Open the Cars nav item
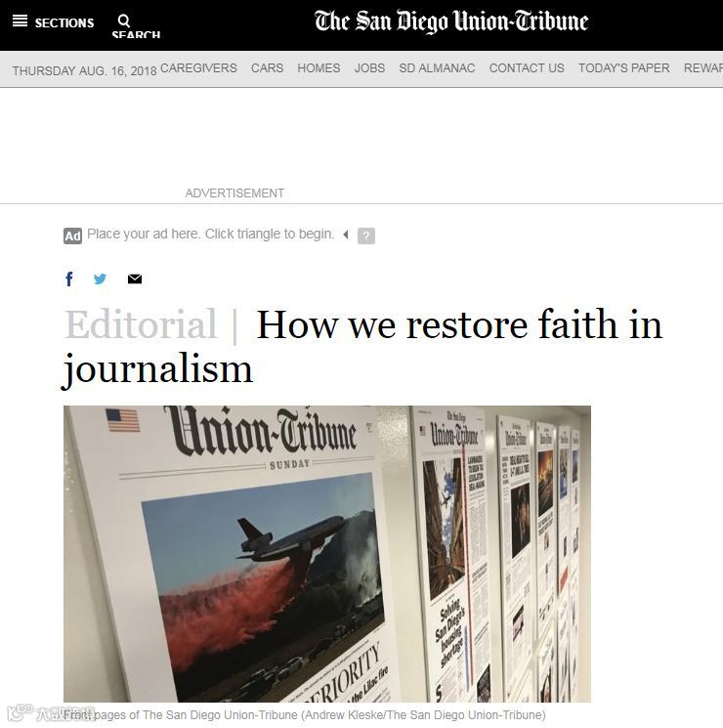 267,68
